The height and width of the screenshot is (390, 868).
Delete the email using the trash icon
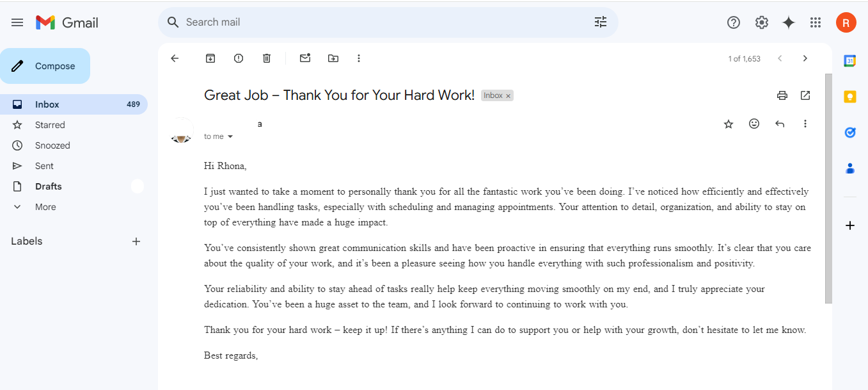267,58
